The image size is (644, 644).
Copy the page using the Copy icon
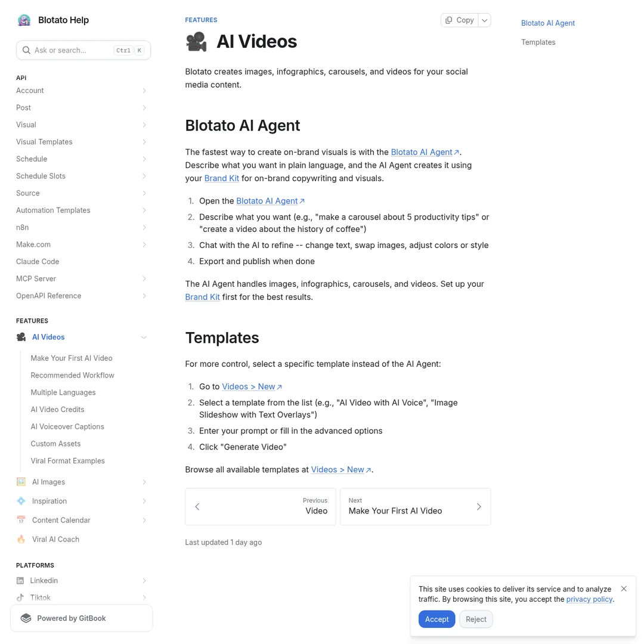click(449, 20)
